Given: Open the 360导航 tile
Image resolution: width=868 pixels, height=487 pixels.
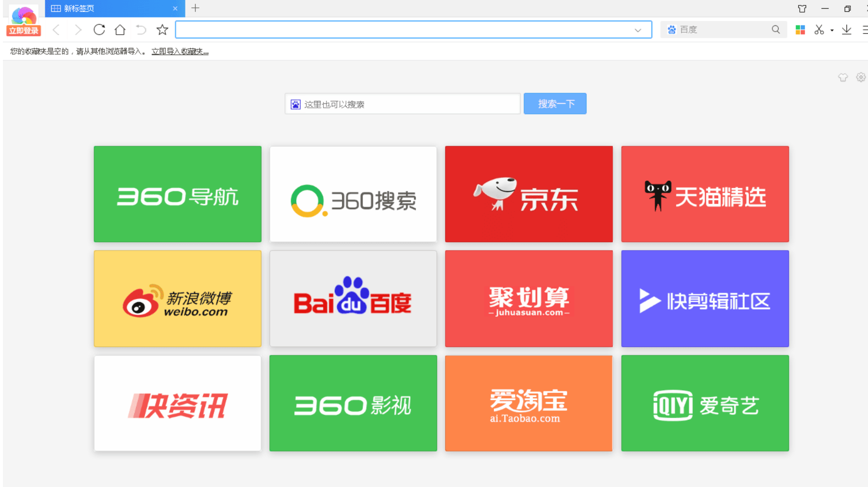Looking at the screenshot, I should tap(178, 194).
